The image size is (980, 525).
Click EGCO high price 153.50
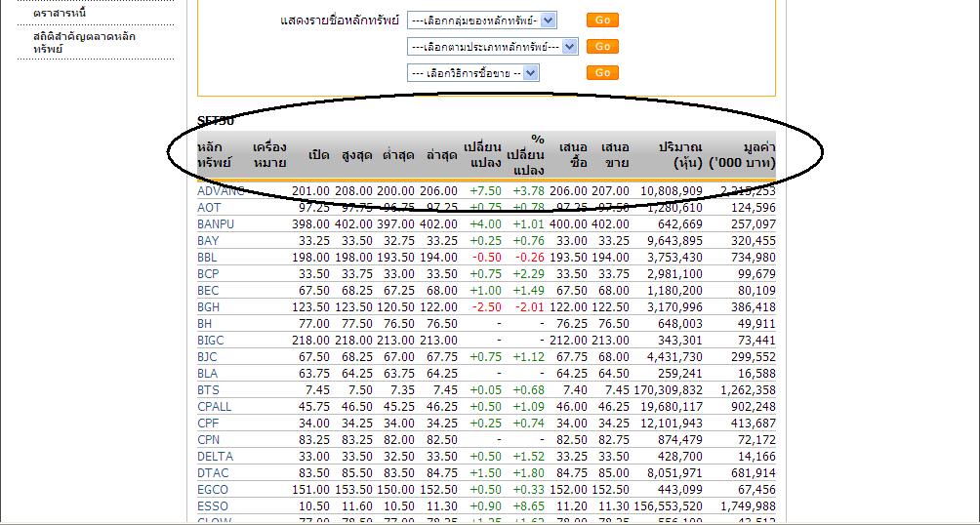[x=353, y=490]
